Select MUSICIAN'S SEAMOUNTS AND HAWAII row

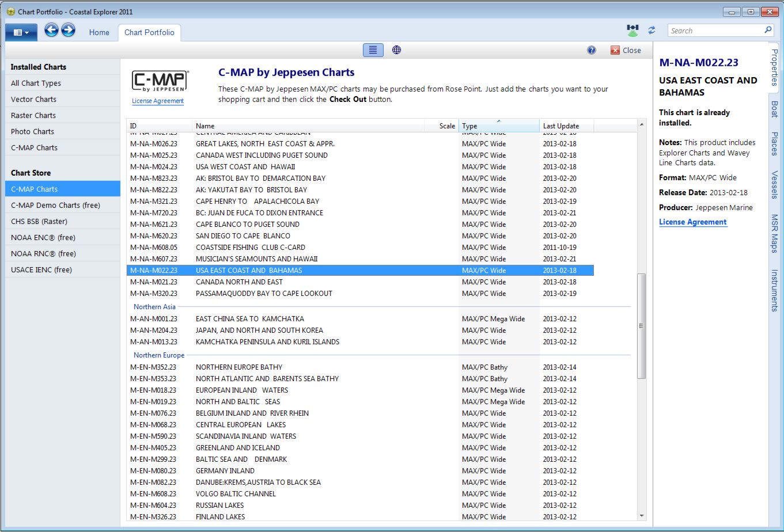[360, 259]
